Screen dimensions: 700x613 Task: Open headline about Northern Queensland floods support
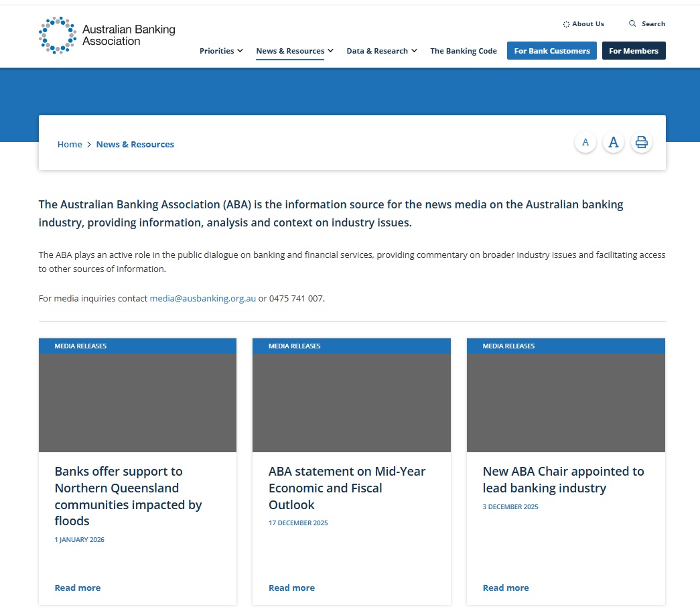pos(128,496)
